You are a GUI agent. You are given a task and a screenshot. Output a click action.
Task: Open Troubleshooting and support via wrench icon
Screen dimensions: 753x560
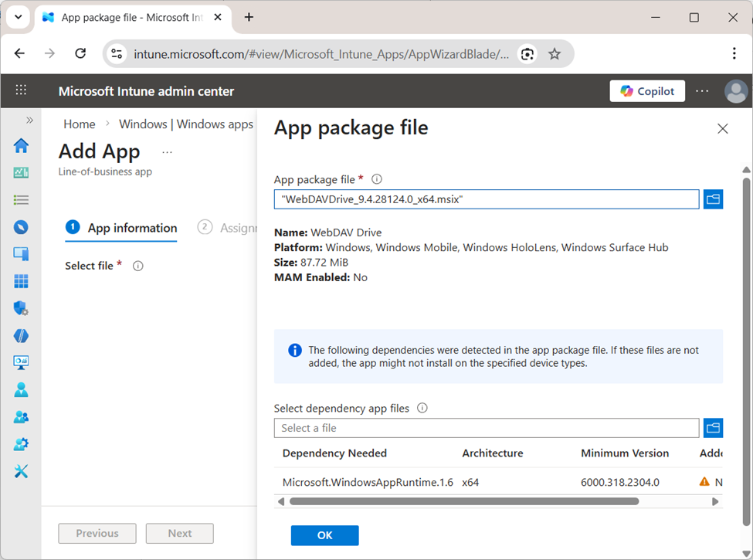tap(21, 470)
